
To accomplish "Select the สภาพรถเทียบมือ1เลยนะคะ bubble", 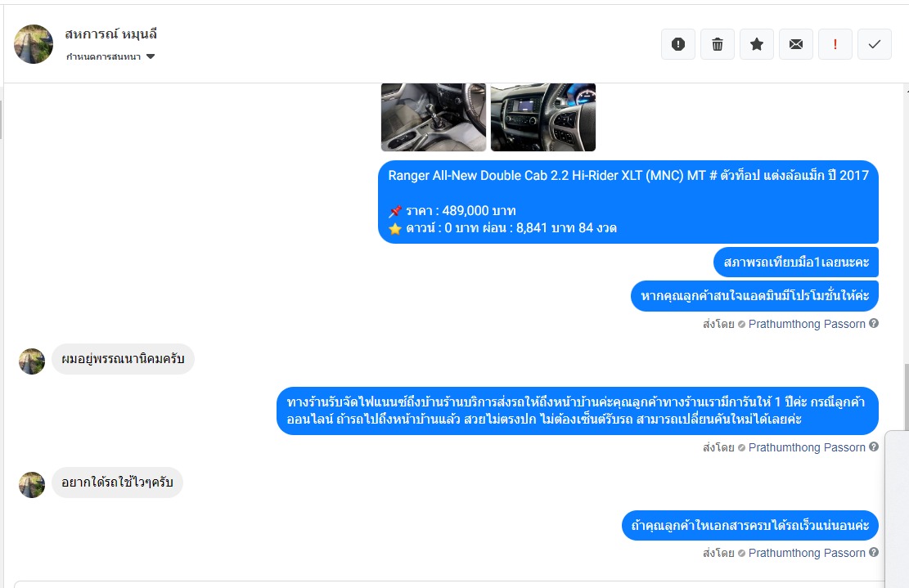I will click(796, 263).
